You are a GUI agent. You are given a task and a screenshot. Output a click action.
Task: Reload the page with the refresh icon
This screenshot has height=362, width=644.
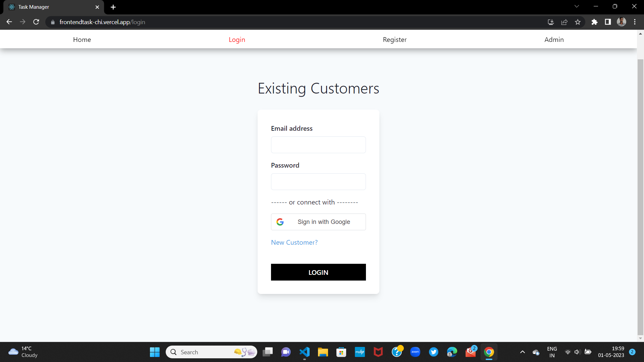[x=36, y=22]
